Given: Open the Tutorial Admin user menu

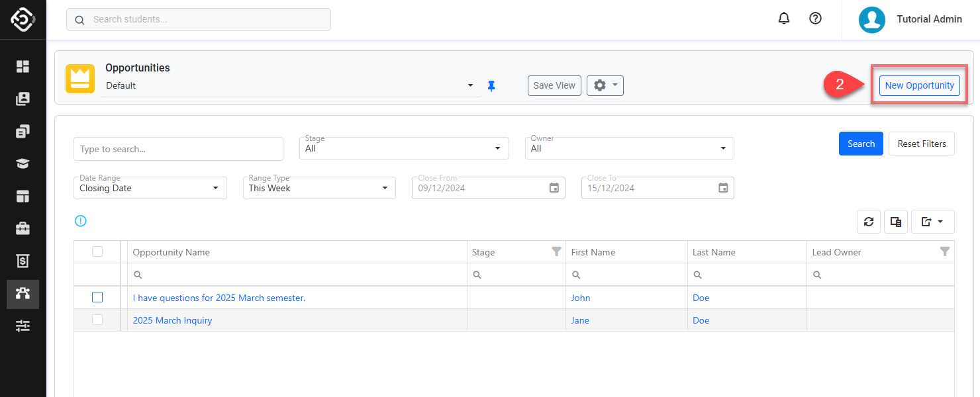Looking at the screenshot, I should [x=910, y=19].
